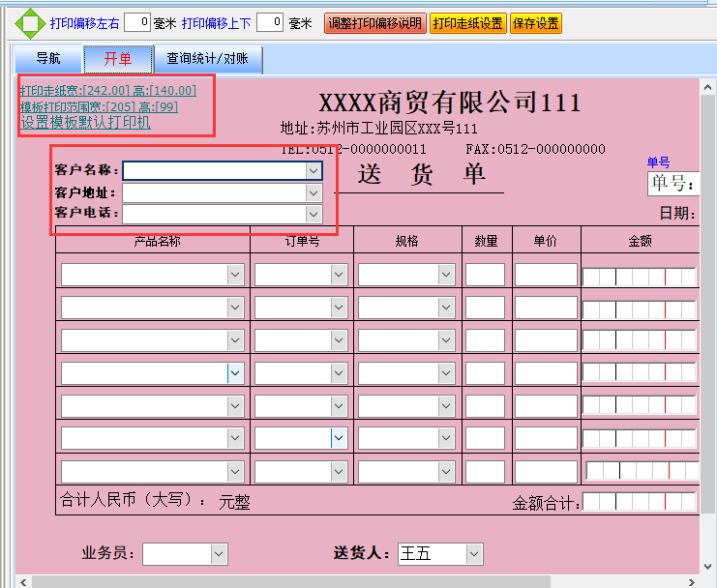Expand the 客户地址 dropdown list

(x=313, y=192)
